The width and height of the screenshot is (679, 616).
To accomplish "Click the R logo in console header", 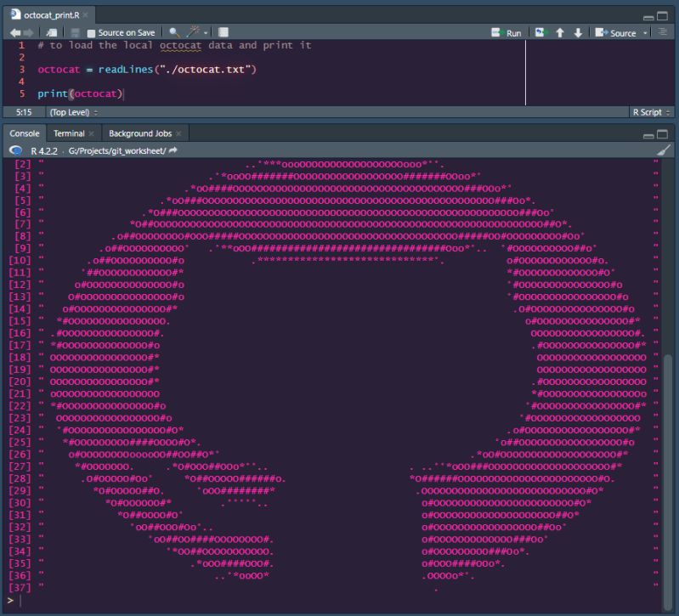I will click(x=15, y=150).
